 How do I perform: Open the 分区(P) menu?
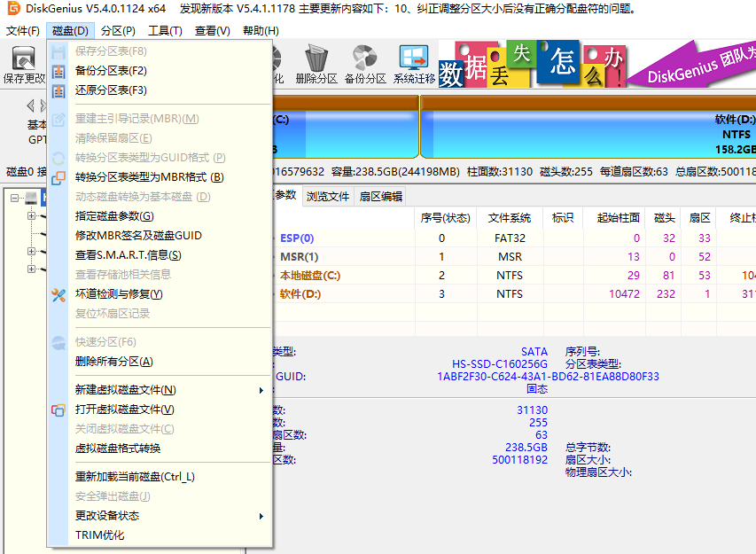pos(118,31)
